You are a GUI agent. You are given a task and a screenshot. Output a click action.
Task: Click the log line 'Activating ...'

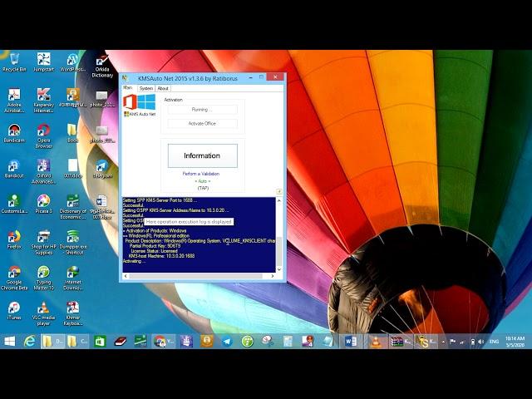click(134, 261)
